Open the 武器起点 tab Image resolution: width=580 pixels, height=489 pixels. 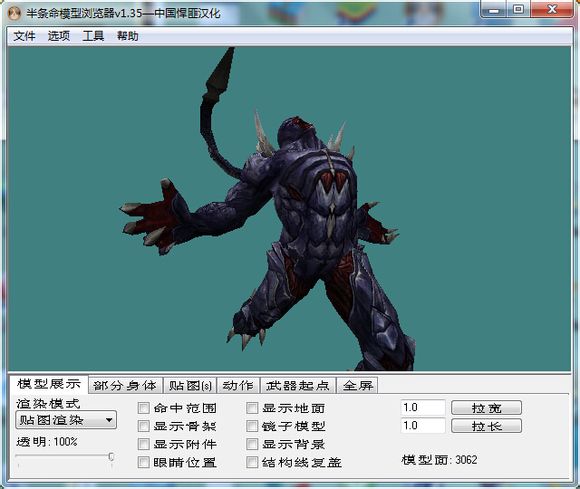pos(298,386)
